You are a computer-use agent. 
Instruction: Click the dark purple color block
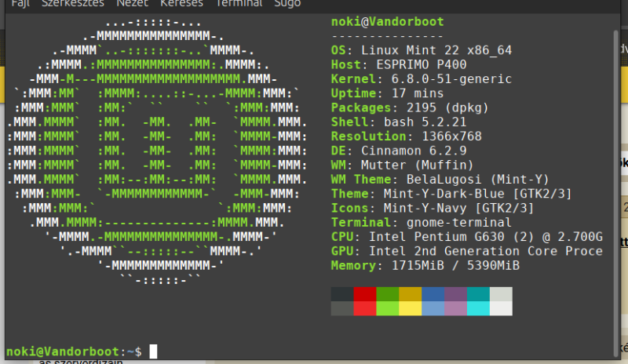point(455,294)
